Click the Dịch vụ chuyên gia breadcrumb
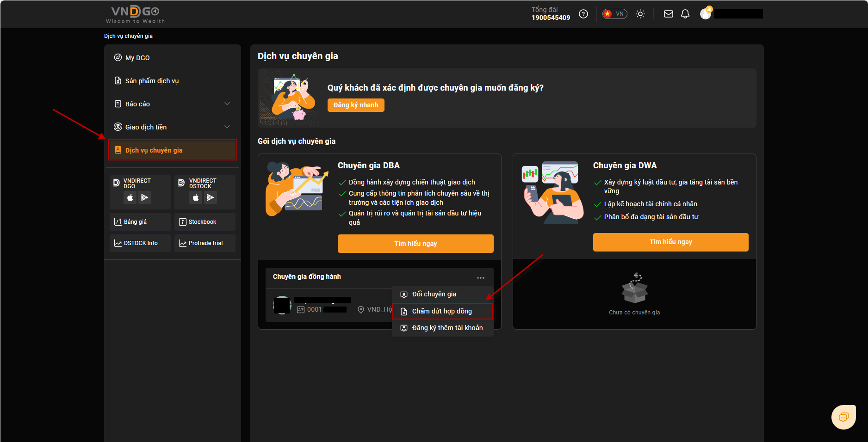The height and width of the screenshot is (442, 868). (x=128, y=36)
